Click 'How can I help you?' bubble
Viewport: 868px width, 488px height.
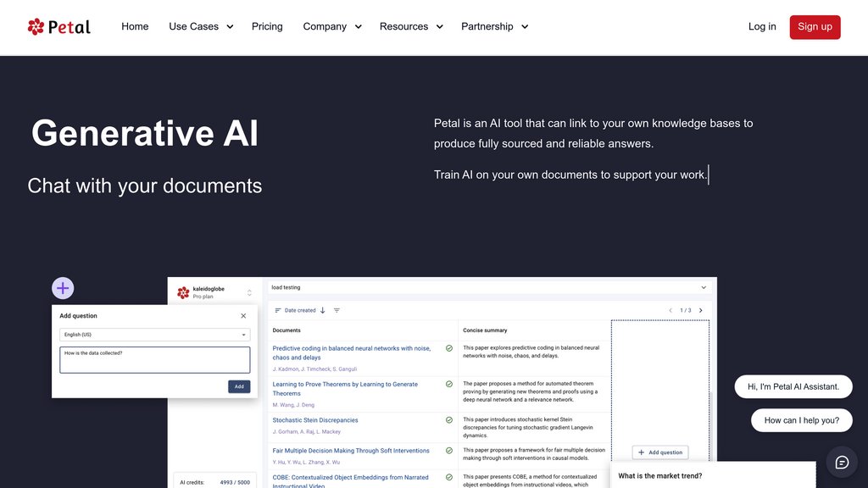pos(802,420)
